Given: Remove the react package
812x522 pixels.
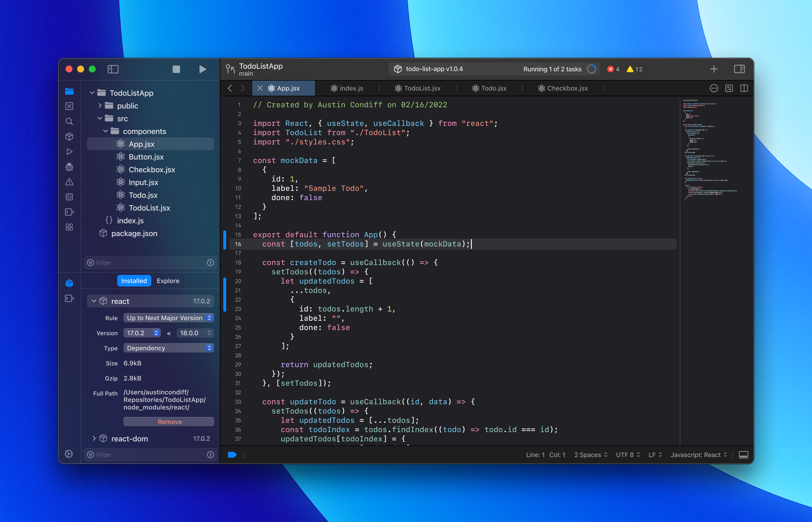Looking at the screenshot, I should [x=168, y=422].
